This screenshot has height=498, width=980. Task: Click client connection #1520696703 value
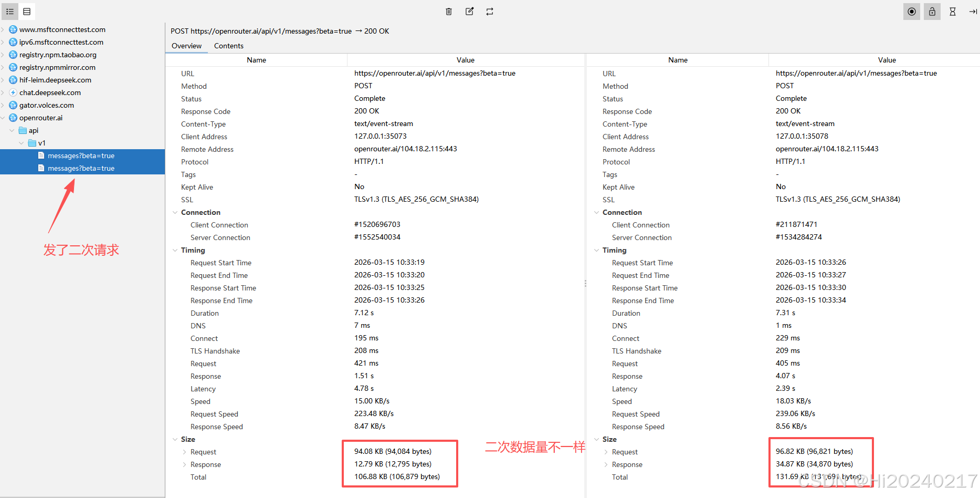point(377,224)
